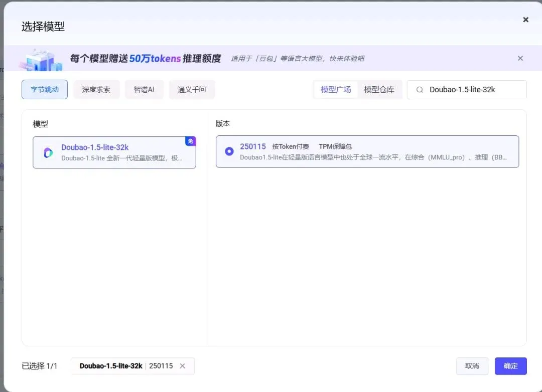The width and height of the screenshot is (542, 392).
Task: Focus the model search input field
Action: coord(467,90)
